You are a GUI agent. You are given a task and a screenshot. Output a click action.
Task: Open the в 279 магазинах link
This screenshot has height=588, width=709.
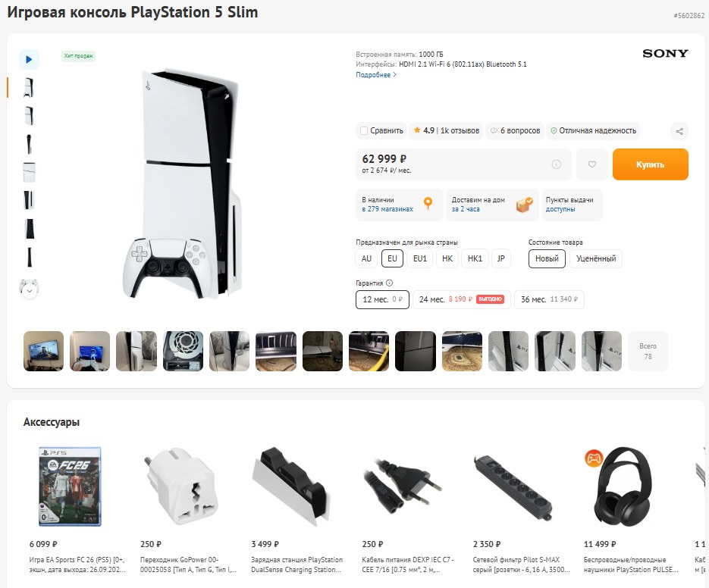click(x=387, y=209)
